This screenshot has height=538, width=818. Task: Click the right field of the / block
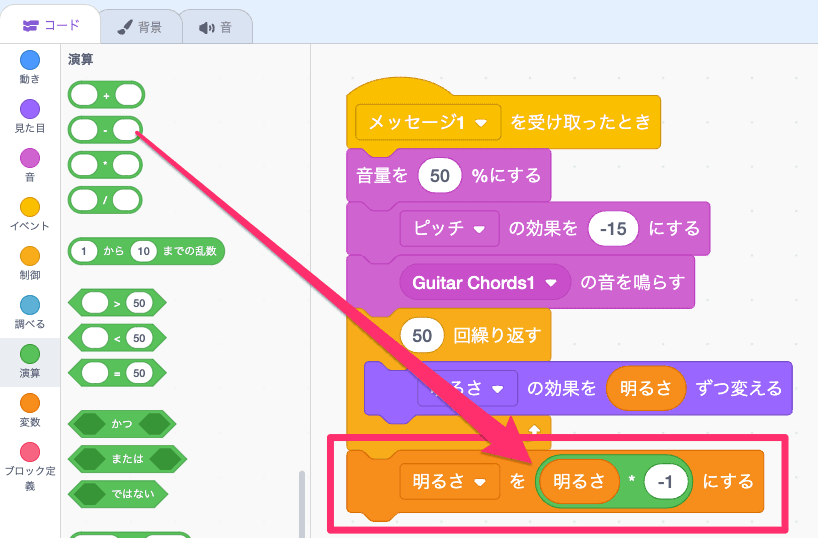[126, 200]
